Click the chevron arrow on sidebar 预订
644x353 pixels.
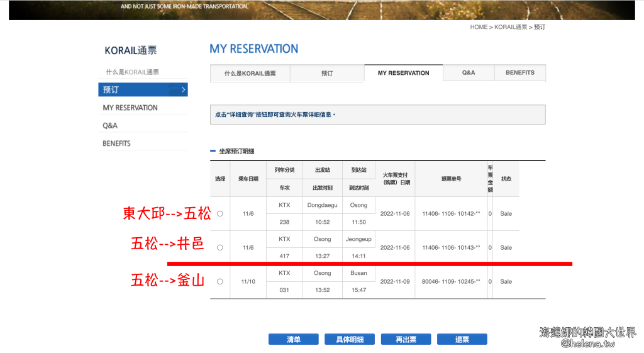coord(183,90)
